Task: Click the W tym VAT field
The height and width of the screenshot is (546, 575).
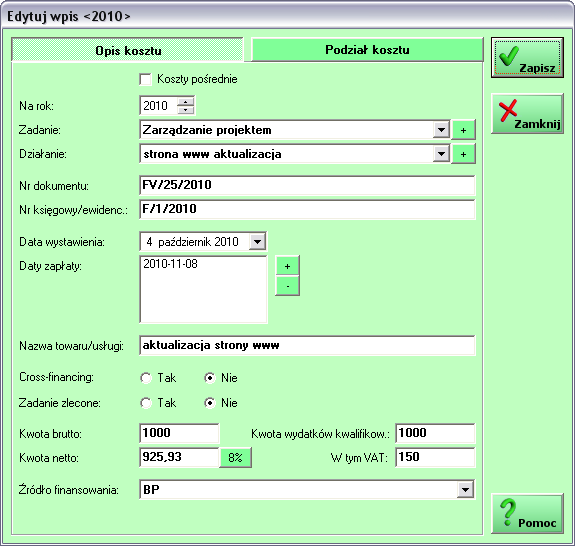Action: pos(435,457)
